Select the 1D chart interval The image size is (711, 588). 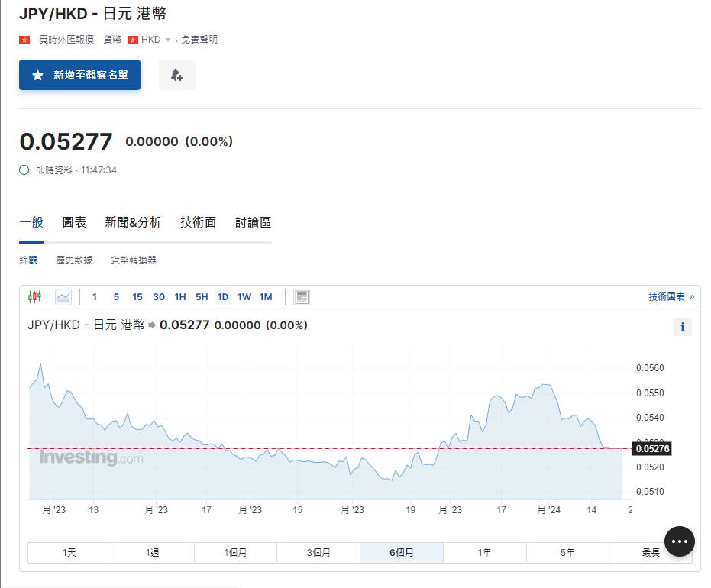(x=223, y=297)
